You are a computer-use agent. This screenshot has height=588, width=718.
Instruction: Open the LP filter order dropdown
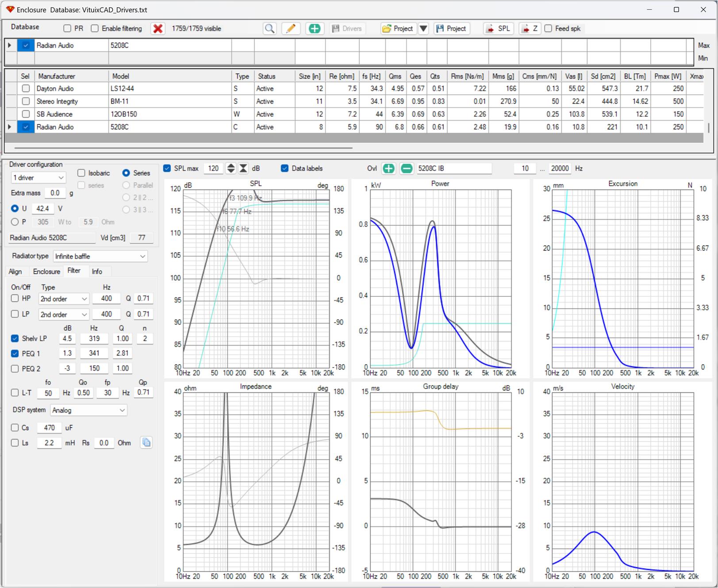click(x=64, y=315)
